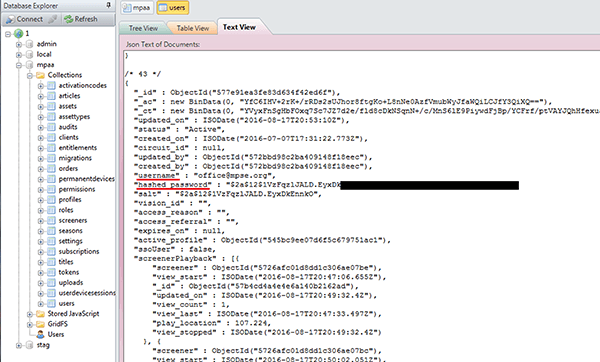Image resolution: width=600 pixels, height=362 pixels.
Task: Refresh the database explorer
Action: (x=81, y=19)
